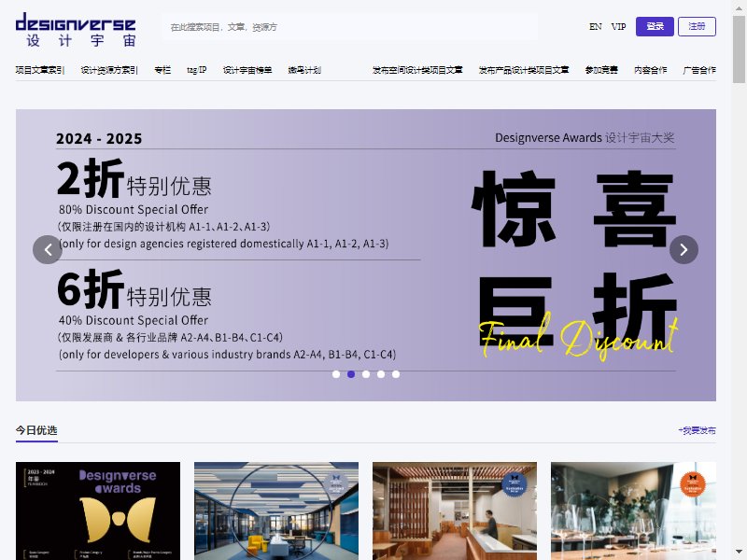Open 参加竞赛 link
The height and width of the screenshot is (560, 747).
point(601,70)
